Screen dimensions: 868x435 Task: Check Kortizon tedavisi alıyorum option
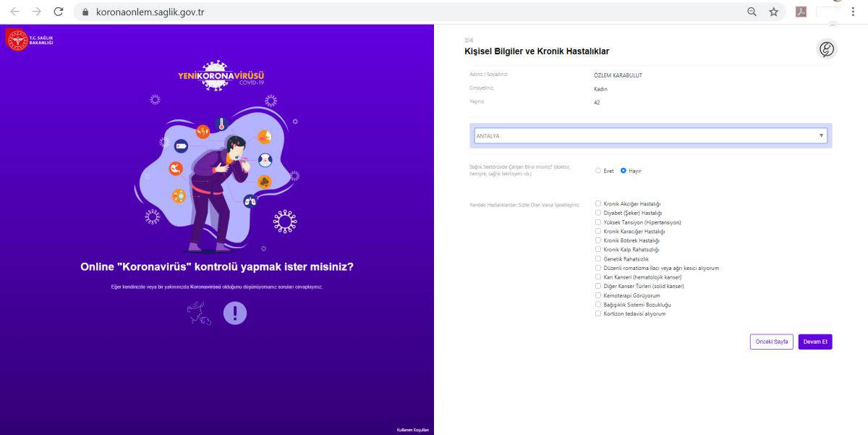click(598, 313)
